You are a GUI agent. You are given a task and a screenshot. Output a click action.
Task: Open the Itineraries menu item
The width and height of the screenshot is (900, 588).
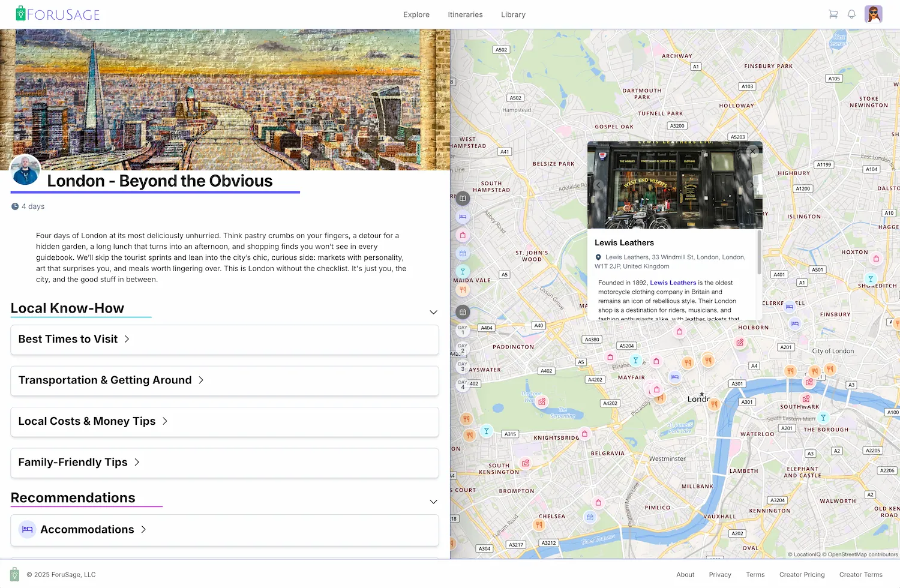(x=465, y=14)
